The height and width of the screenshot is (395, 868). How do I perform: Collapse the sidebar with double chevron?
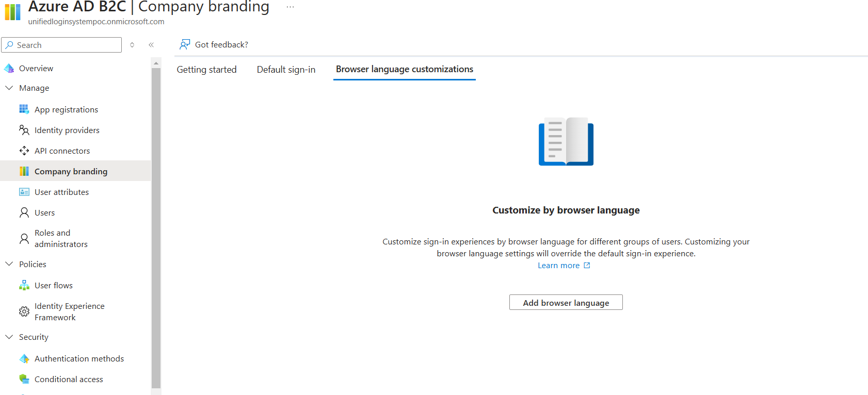(x=151, y=45)
